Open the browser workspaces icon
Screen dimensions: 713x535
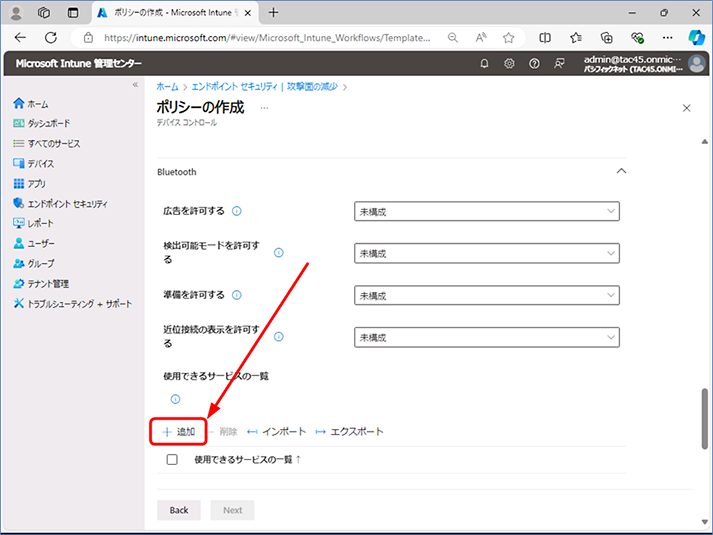click(x=44, y=13)
